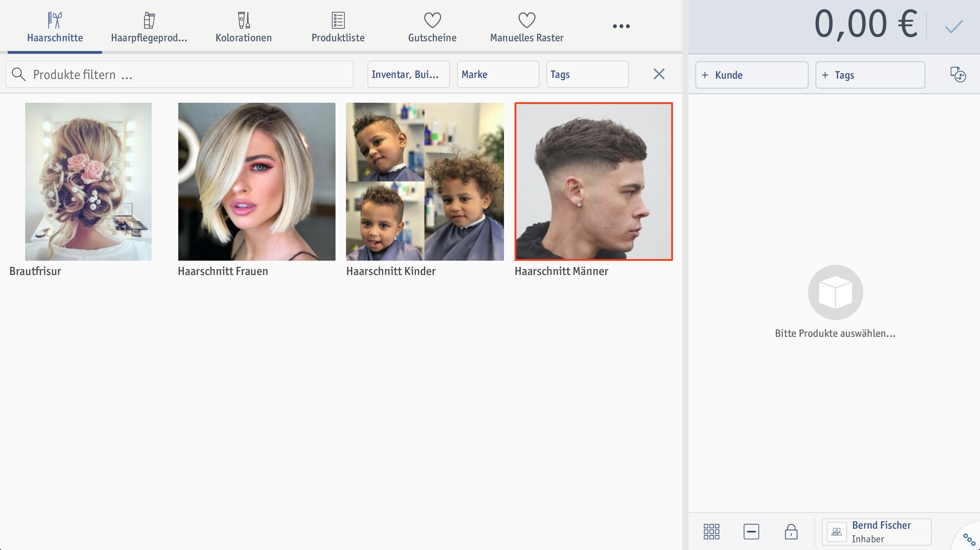Open the Haarschnitte tab

[x=55, y=27]
